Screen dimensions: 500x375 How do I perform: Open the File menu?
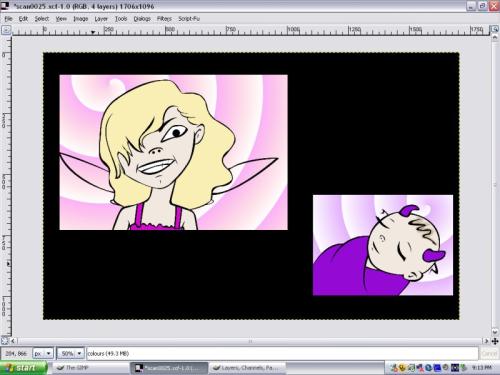click(x=8, y=19)
